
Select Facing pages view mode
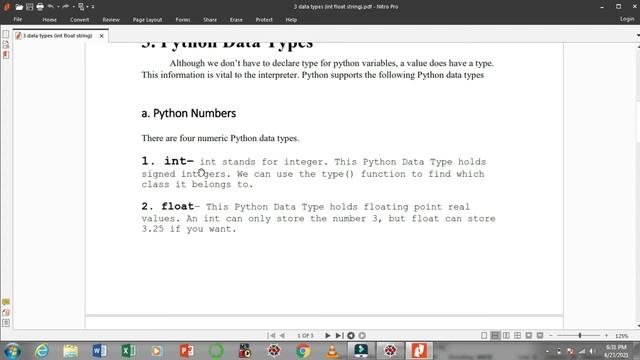coord(506,336)
